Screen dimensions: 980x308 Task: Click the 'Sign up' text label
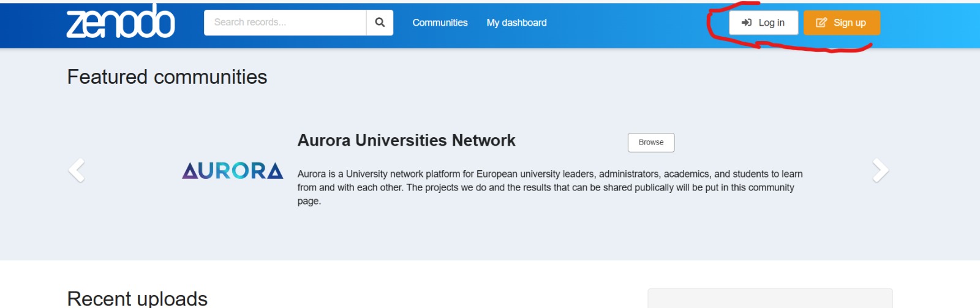[x=850, y=23]
